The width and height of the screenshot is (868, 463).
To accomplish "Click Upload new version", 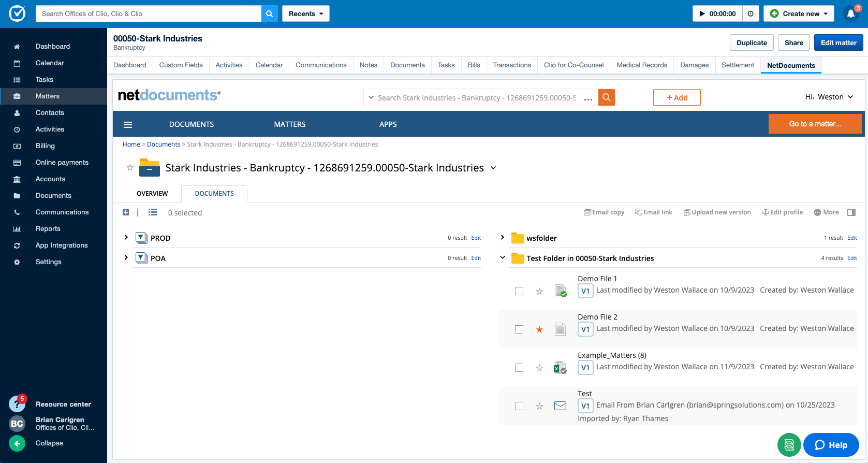I will tap(717, 212).
